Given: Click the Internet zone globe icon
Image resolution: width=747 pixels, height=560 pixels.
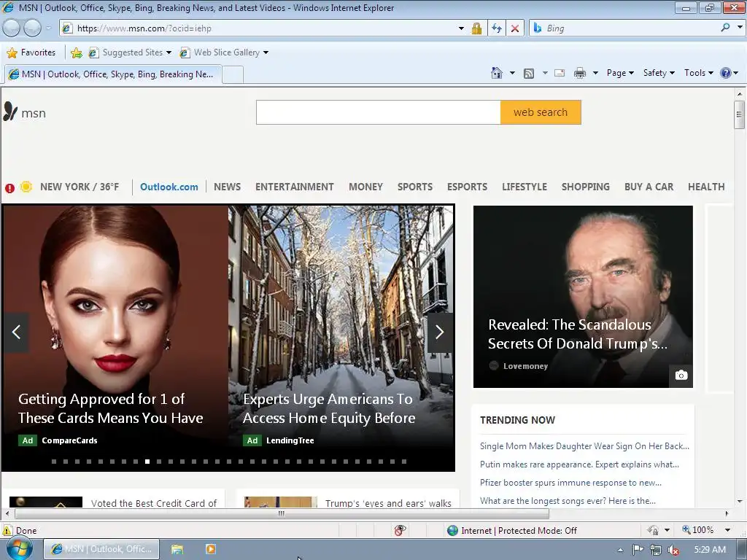Looking at the screenshot, I should [x=452, y=530].
